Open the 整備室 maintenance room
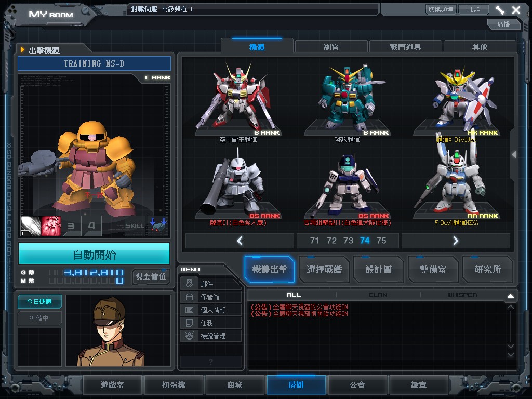This screenshot has height=399, width=532. pos(433,270)
